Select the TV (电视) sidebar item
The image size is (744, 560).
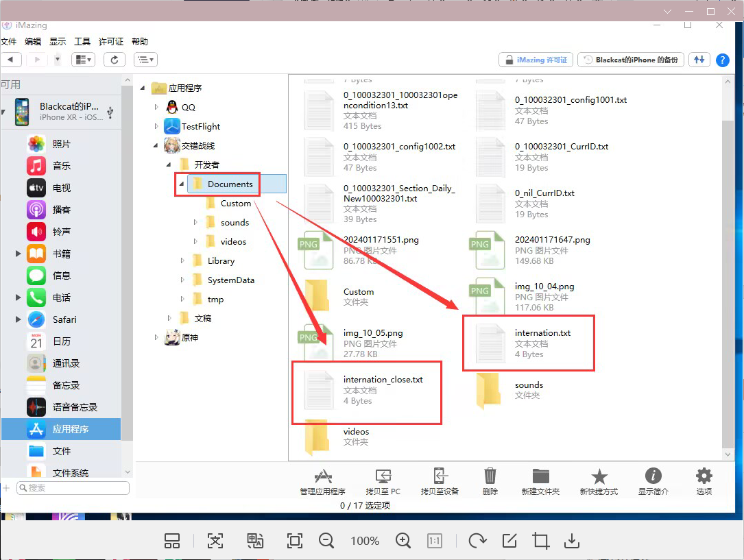point(61,188)
